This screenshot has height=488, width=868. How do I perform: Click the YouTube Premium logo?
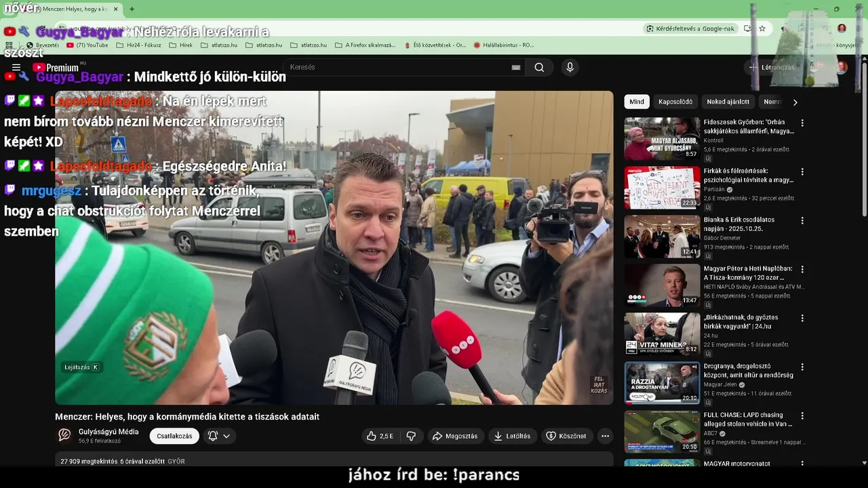tap(56, 67)
